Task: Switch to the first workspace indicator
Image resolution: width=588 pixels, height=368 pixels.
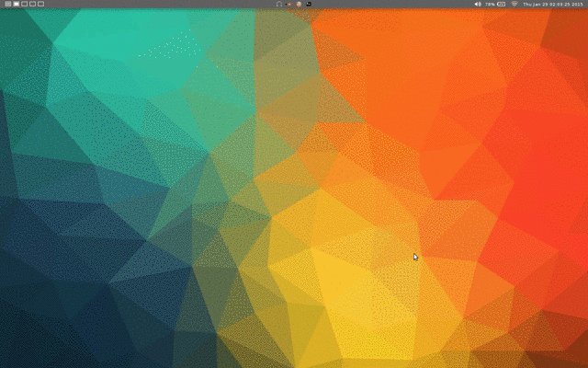Action: [x=8, y=4]
